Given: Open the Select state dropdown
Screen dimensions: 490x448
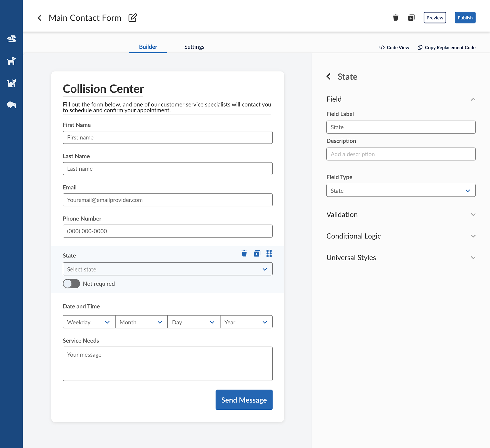Looking at the screenshot, I should tap(168, 269).
